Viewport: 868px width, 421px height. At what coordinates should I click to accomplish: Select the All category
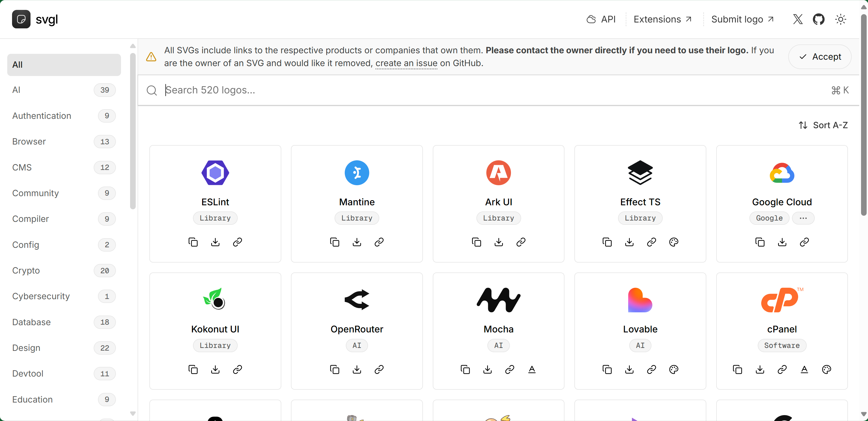[64, 65]
